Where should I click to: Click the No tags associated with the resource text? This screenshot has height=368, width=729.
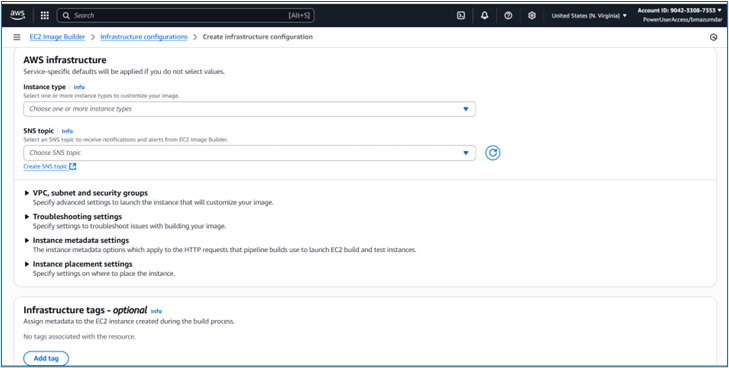click(80, 336)
